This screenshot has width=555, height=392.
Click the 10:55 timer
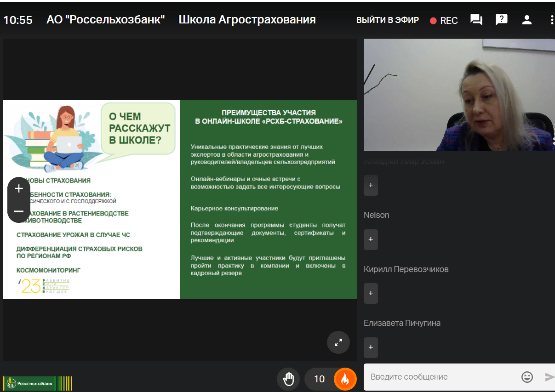click(18, 20)
